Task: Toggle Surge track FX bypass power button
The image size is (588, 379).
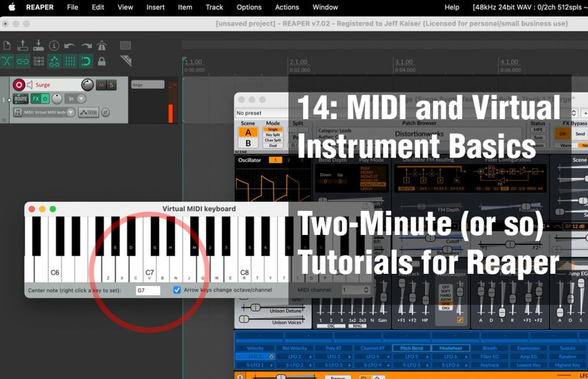Action: point(45,99)
